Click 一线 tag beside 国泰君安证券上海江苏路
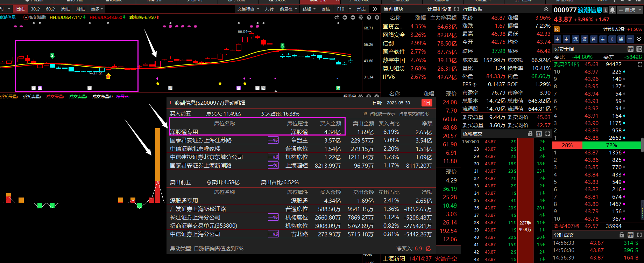This screenshot has width=644, height=263. point(273,140)
